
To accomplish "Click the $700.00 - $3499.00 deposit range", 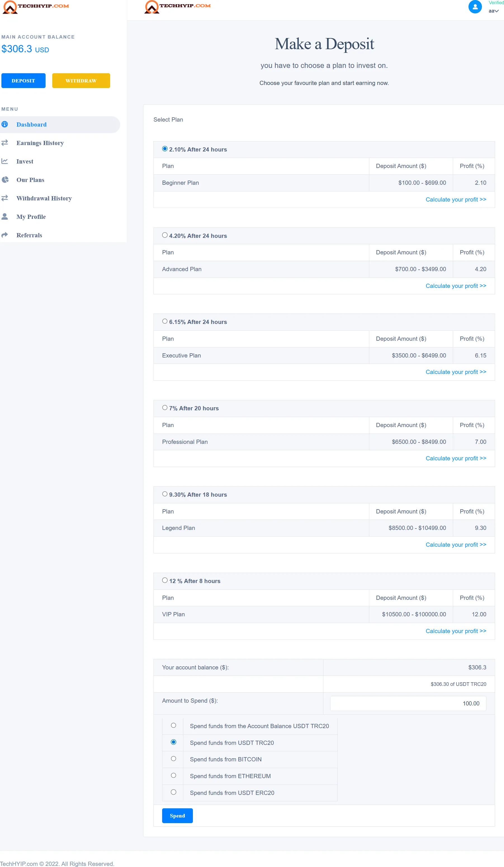I will (x=420, y=269).
